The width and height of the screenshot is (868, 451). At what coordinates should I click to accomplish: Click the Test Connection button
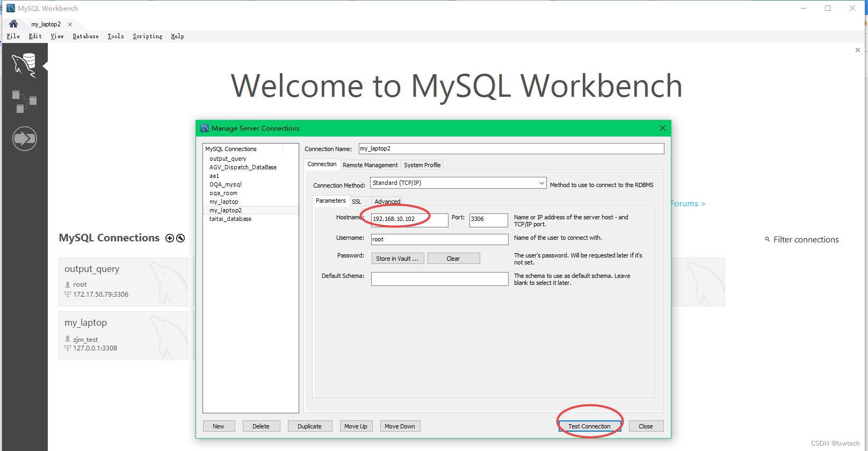[590, 426]
